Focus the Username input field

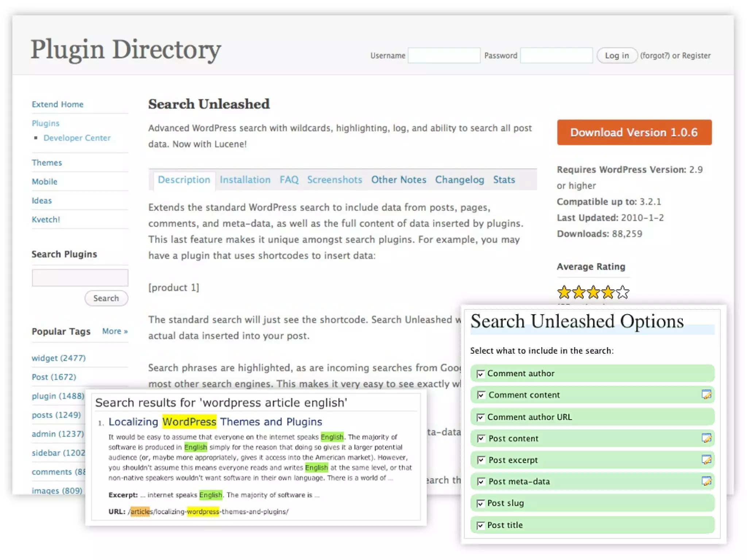click(x=444, y=55)
